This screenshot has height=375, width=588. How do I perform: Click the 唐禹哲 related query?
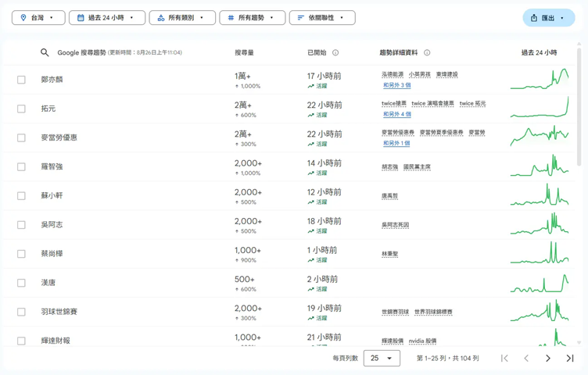tap(389, 196)
